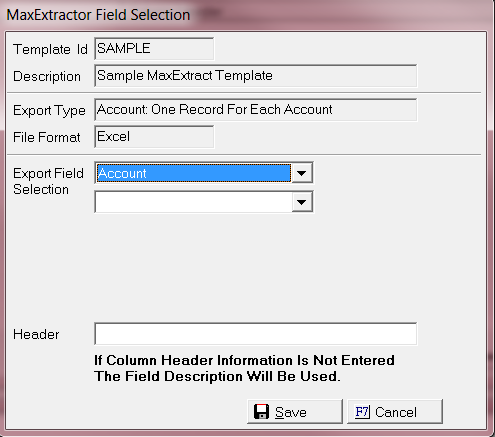Click the Export Field Selection label
This screenshot has width=495, height=437.
pyautogui.click(x=48, y=181)
